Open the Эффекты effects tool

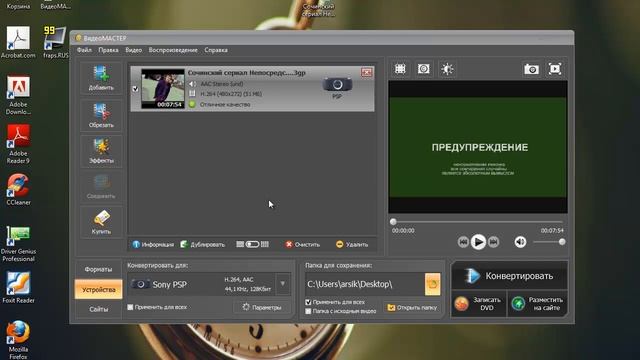[101, 151]
